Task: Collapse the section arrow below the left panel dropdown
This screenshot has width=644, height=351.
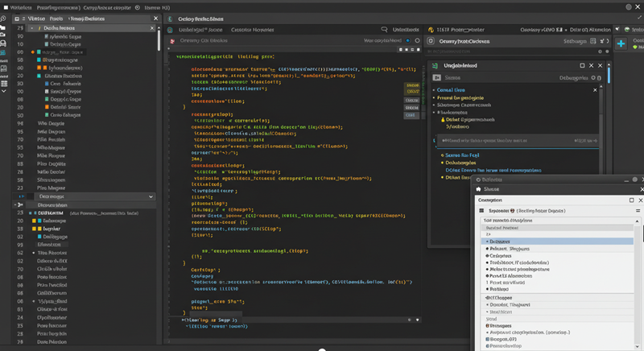Action: click(19, 204)
